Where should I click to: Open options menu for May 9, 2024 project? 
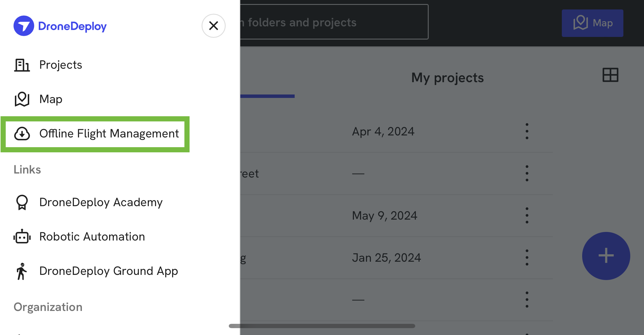click(x=527, y=216)
